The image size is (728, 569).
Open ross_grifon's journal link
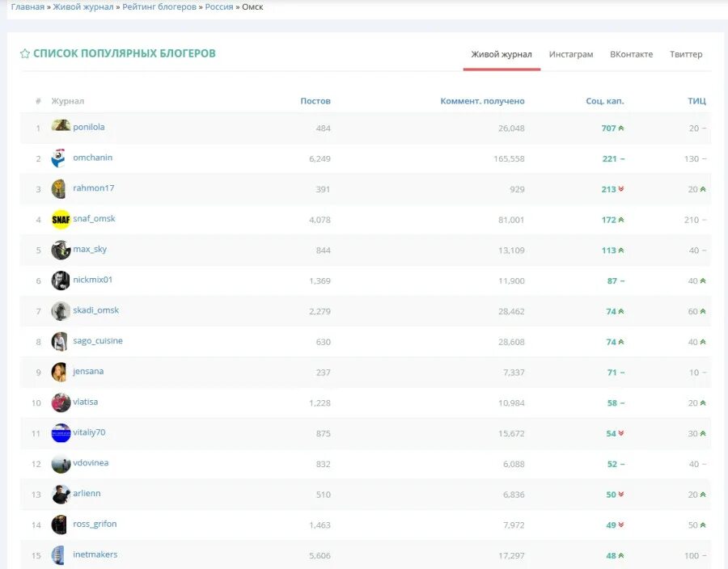click(x=95, y=524)
